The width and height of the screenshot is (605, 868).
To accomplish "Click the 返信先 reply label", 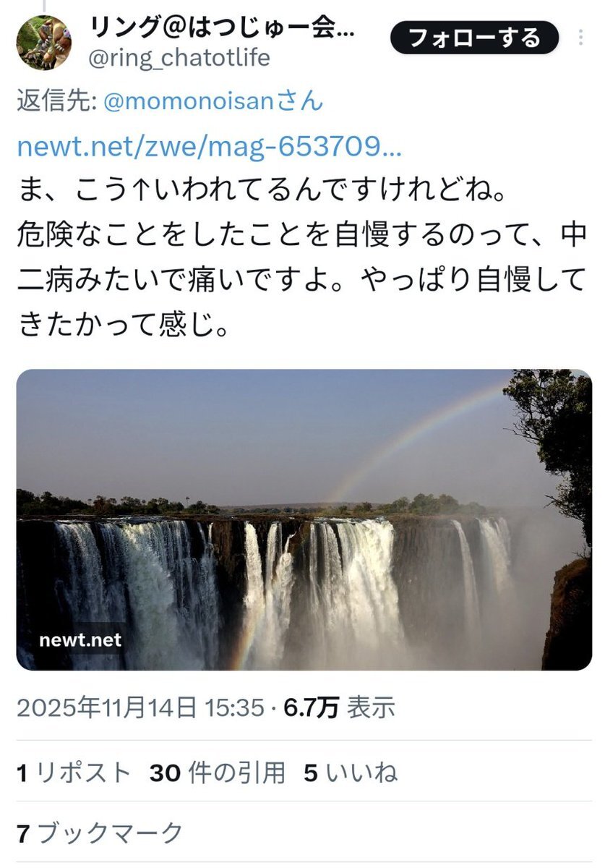I will (x=57, y=102).
